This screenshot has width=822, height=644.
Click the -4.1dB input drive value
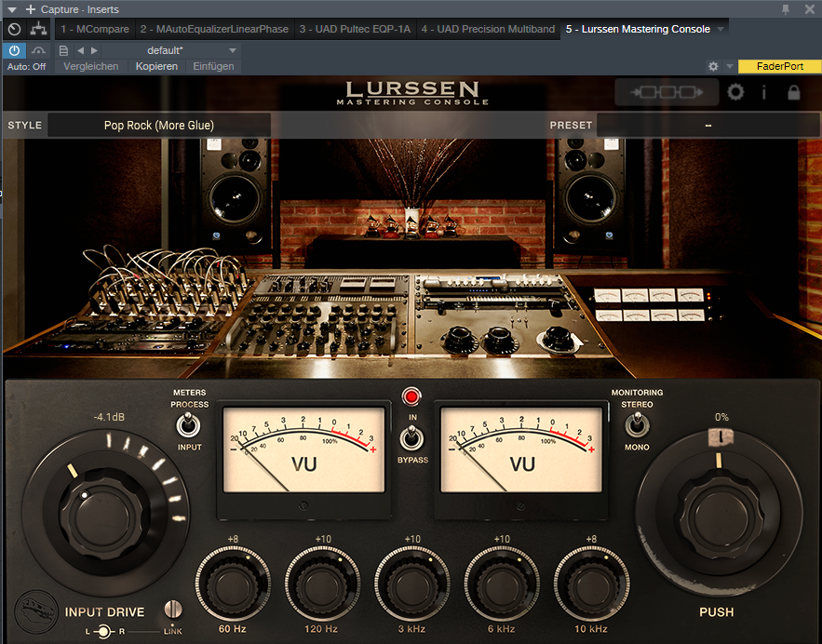coord(109,418)
